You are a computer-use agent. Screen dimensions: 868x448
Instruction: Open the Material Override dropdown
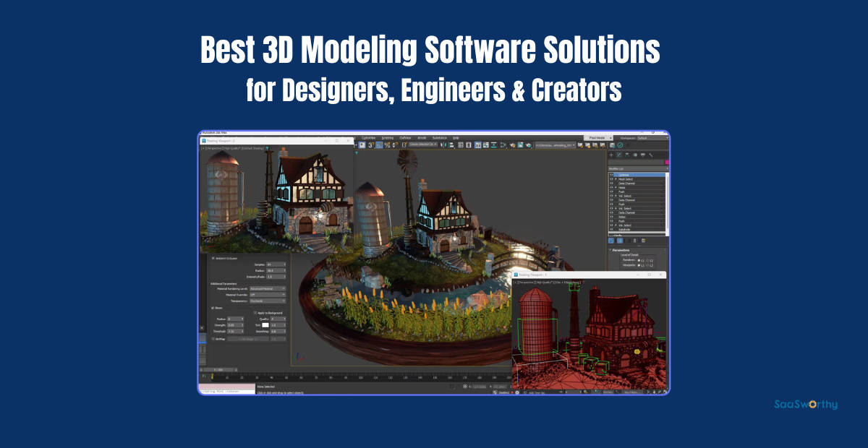268,295
